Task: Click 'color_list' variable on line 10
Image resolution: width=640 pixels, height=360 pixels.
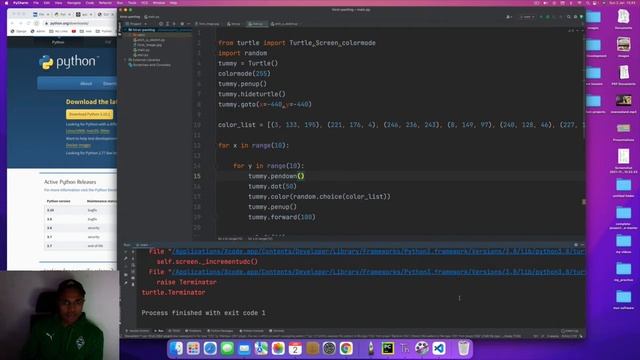Action: (x=237, y=125)
